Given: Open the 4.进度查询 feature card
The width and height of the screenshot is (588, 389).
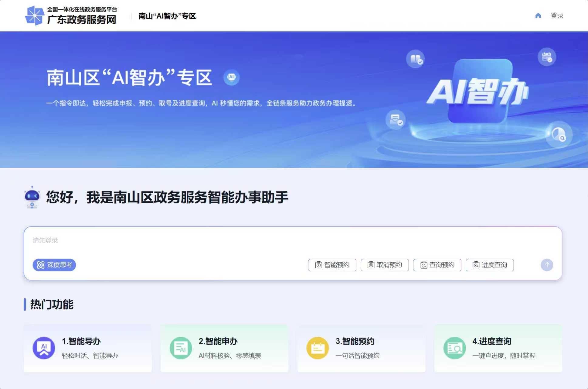Looking at the screenshot, I should coord(498,348).
